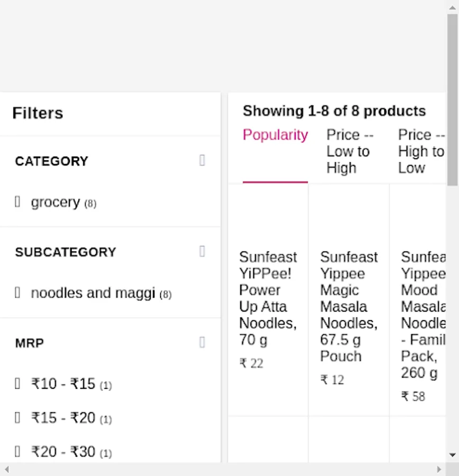Image resolution: width=459 pixels, height=476 pixels.
Task: Sort products by Popularity
Action: click(x=275, y=135)
